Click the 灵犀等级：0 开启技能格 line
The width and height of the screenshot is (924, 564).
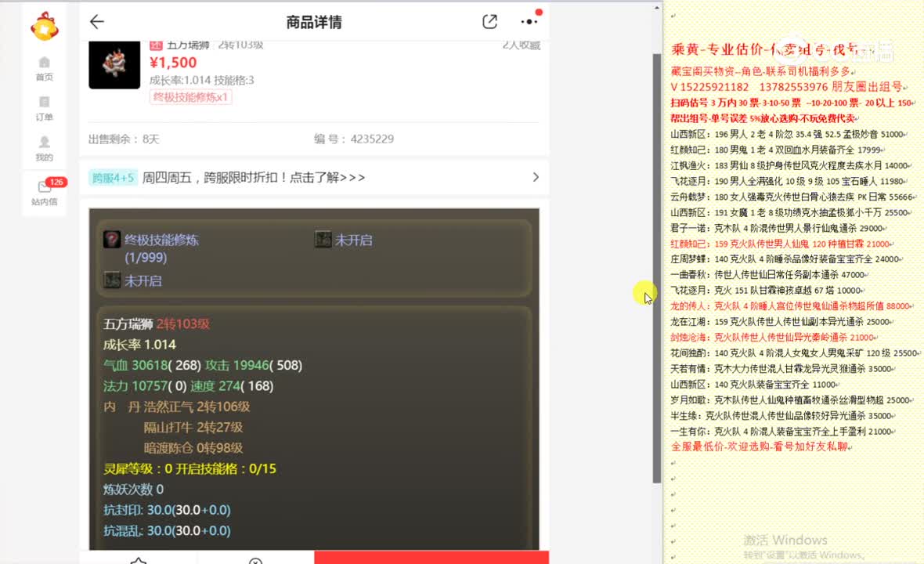[x=189, y=469]
